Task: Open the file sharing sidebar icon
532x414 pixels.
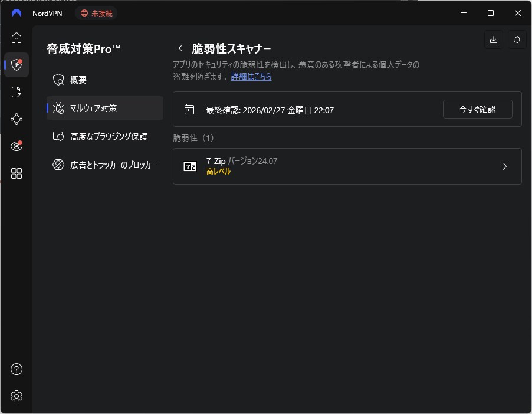Action: [x=17, y=92]
